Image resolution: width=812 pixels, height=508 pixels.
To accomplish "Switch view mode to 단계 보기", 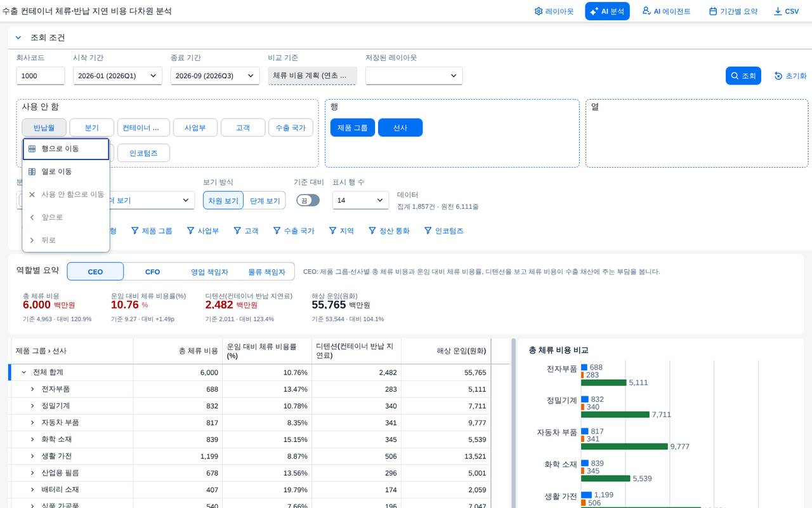I will tap(265, 201).
